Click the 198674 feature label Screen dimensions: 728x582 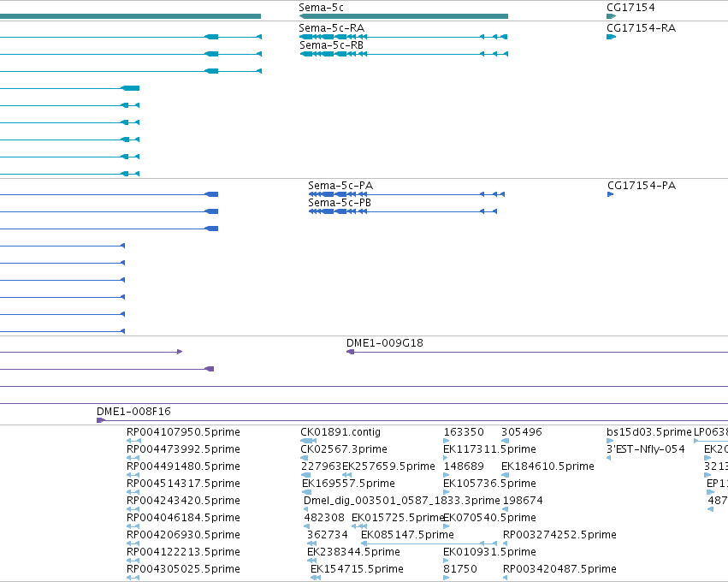(523, 501)
